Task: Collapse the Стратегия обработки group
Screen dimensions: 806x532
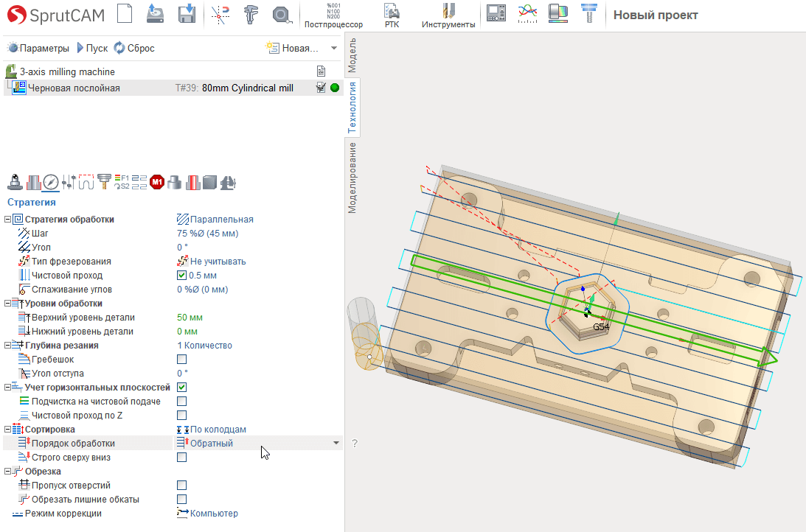Action: click(x=7, y=220)
